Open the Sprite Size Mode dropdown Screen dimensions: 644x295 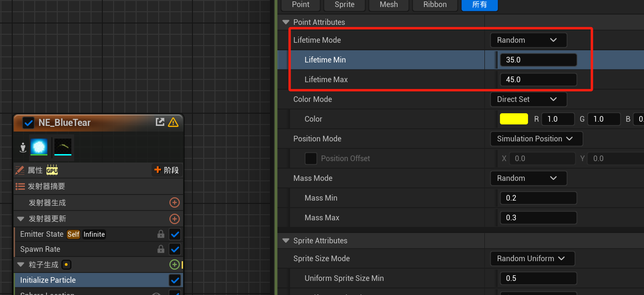532,258
